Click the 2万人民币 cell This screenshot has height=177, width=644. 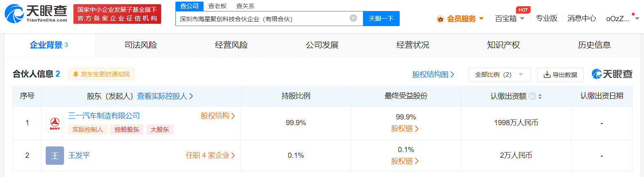pyautogui.click(x=516, y=155)
